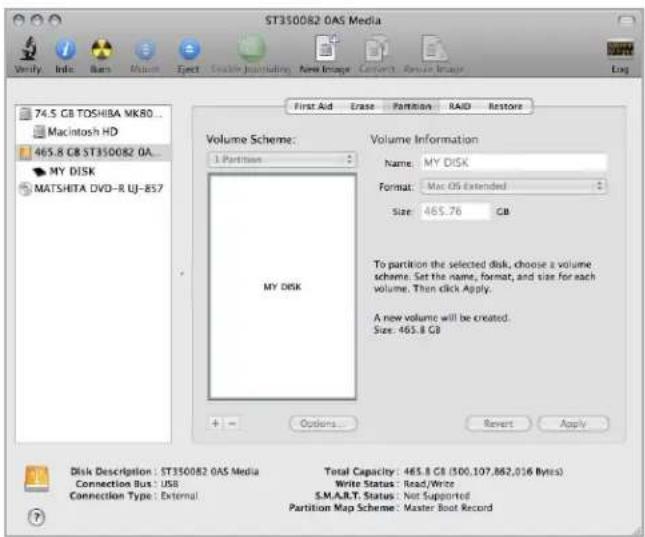The height and width of the screenshot is (537, 645).
Task: Open the Volume Scheme 1 Partition dropdown
Action: [282, 160]
